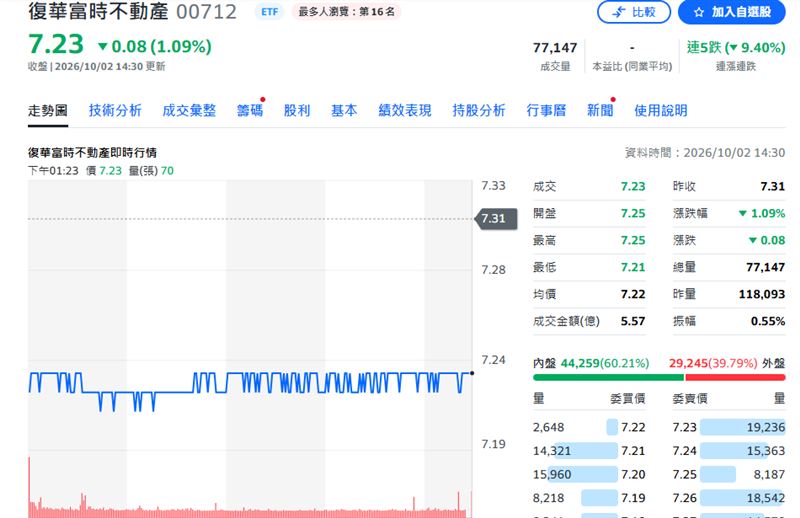Select the 走勢圖 tab
Viewport: 800px width, 518px height.
[x=48, y=110]
